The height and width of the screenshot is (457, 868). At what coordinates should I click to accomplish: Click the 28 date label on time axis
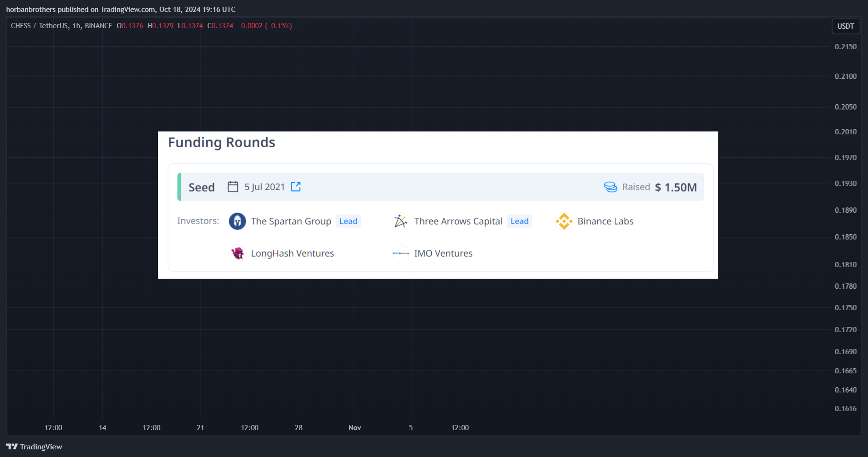pos(299,428)
